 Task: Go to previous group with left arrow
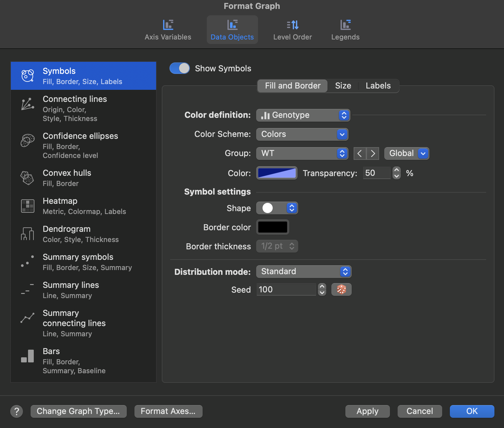point(360,153)
